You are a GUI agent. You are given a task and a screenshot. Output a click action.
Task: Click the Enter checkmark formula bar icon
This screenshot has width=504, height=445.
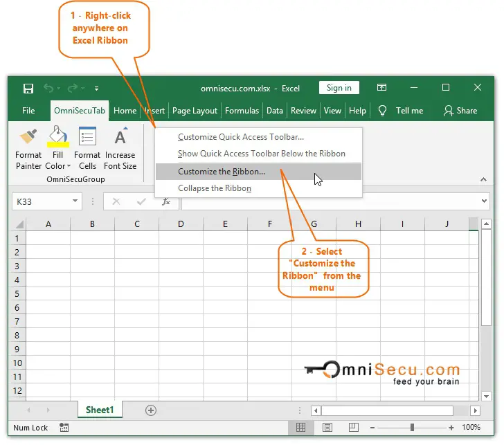click(141, 201)
